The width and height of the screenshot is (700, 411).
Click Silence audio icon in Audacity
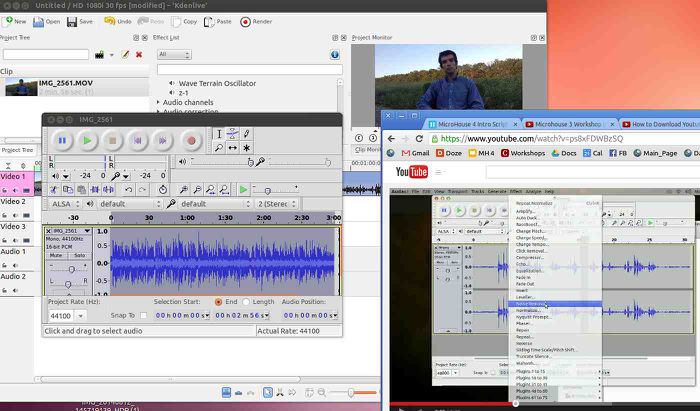(108, 190)
